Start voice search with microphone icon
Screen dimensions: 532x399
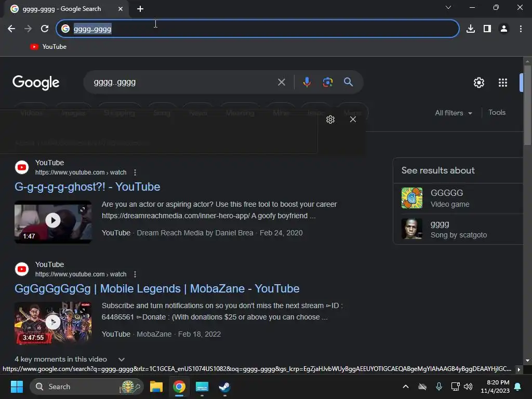[x=307, y=82]
